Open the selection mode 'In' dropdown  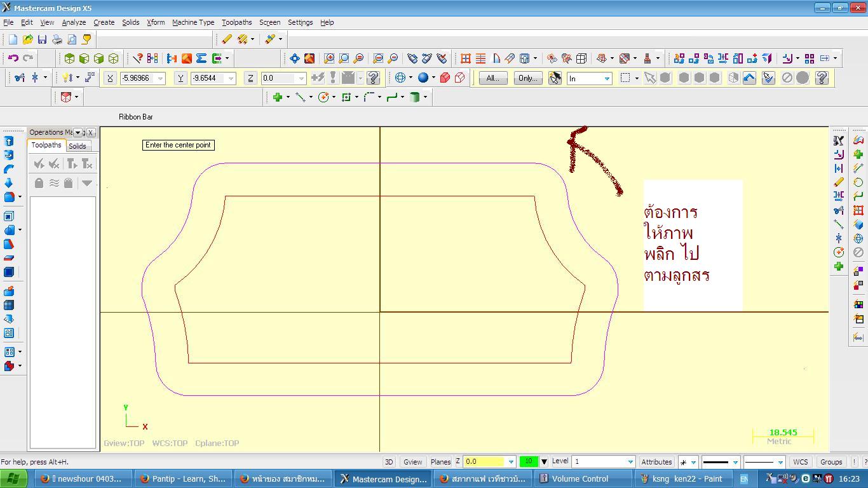coord(606,79)
